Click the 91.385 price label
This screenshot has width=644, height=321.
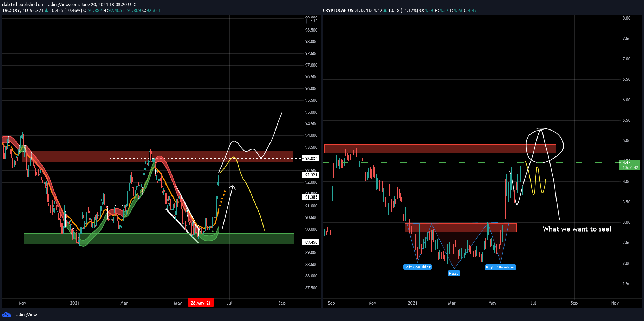coord(311,197)
